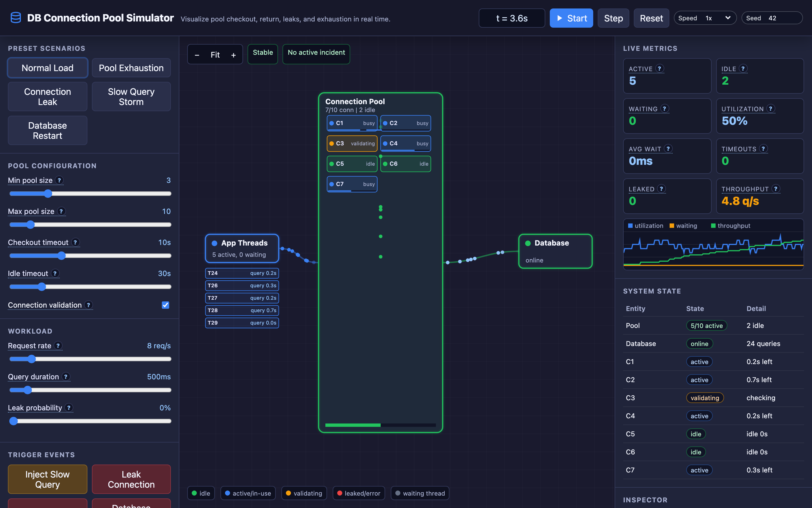Click Query duration question mark icon
Viewport: 812px width, 508px height.
click(66, 377)
